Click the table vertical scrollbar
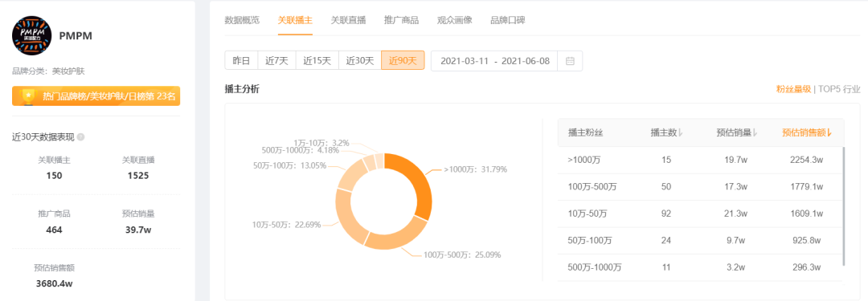The image size is (868, 301). pos(843,205)
